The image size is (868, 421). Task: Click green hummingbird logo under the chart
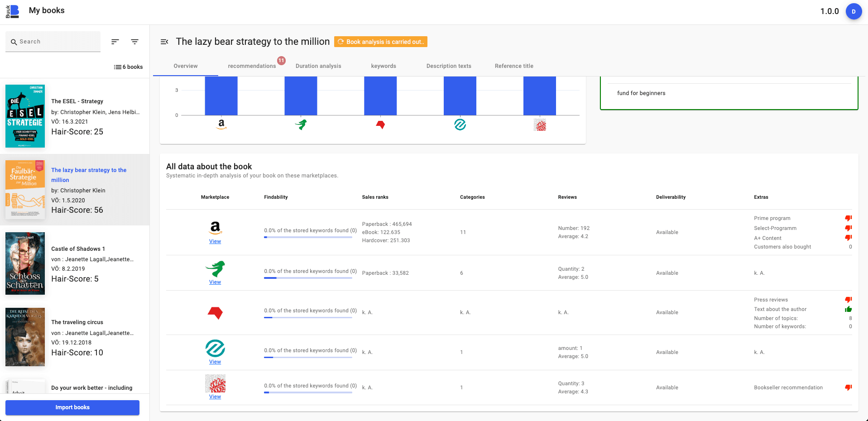click(301, 124)
